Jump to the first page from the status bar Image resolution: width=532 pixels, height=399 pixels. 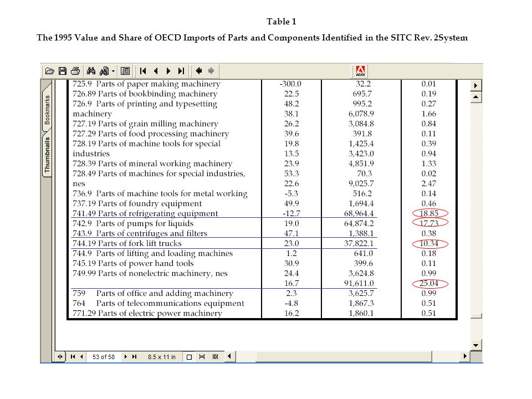pyautogui.click(x=73, y=356)
